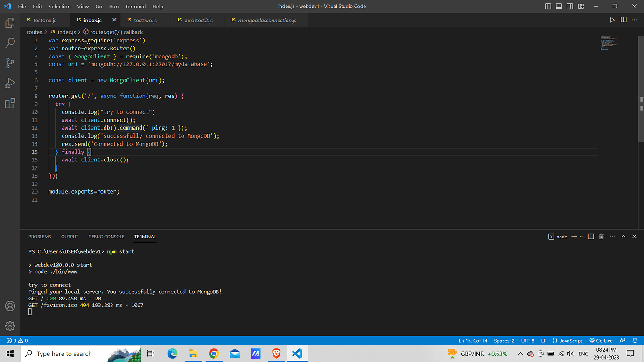Run the file with the play icon
This screenshot has width=644, height=362.
(612, 20)
